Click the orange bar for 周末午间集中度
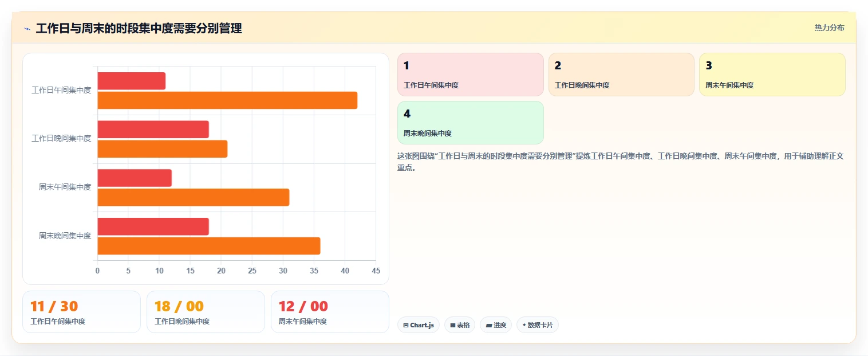This screenshot has height=356, width=868. (194, 197)
